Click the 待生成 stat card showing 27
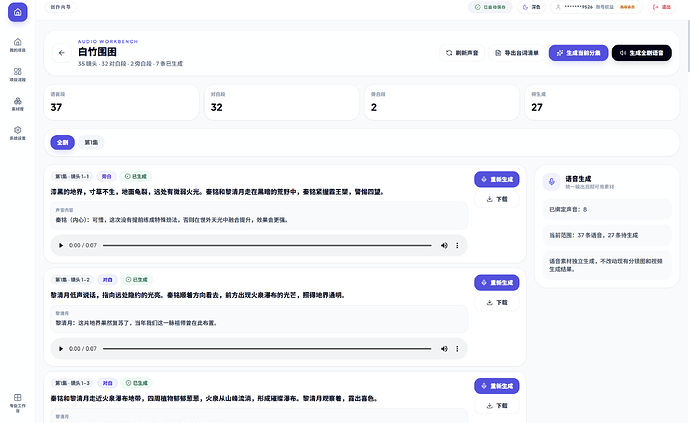This screenshot has width=690, height=423. pos(602,103)
